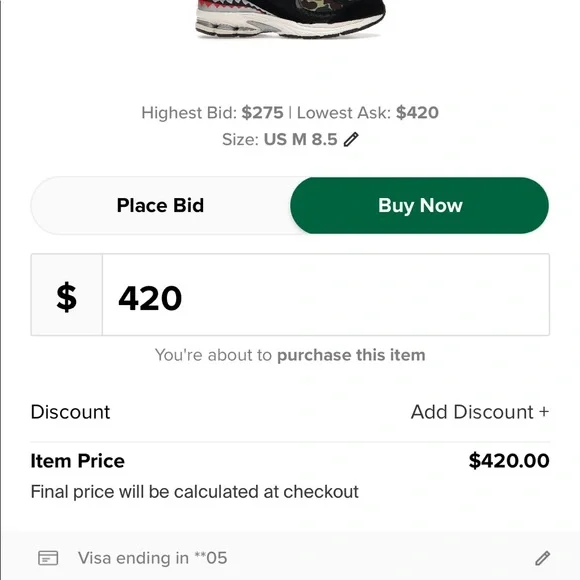Click the Highest Bid $275 value
Image resolution: width=580 pixels, height=580 pixels.
(x=262, y=112)
